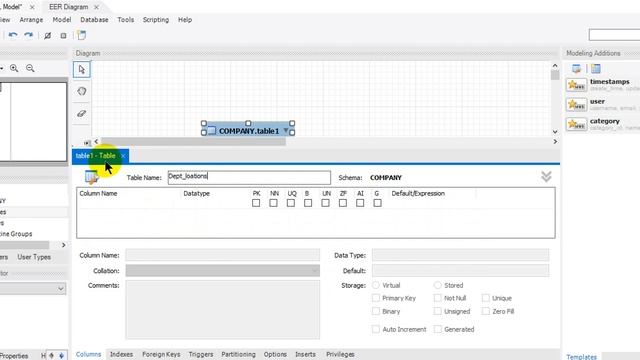Switch to the Options tab
The width and height of the screenshot is (640, 360).
(275, 354)
